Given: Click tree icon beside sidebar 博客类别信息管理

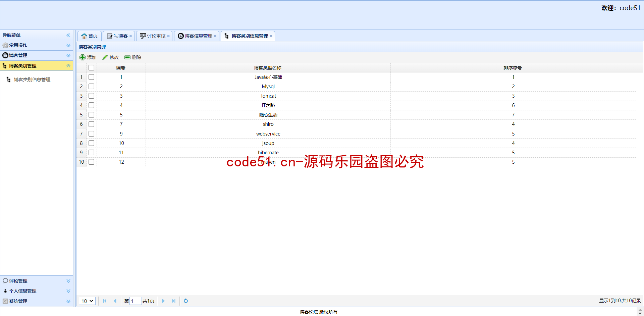Looking at the screenshot, I should 9,80.
